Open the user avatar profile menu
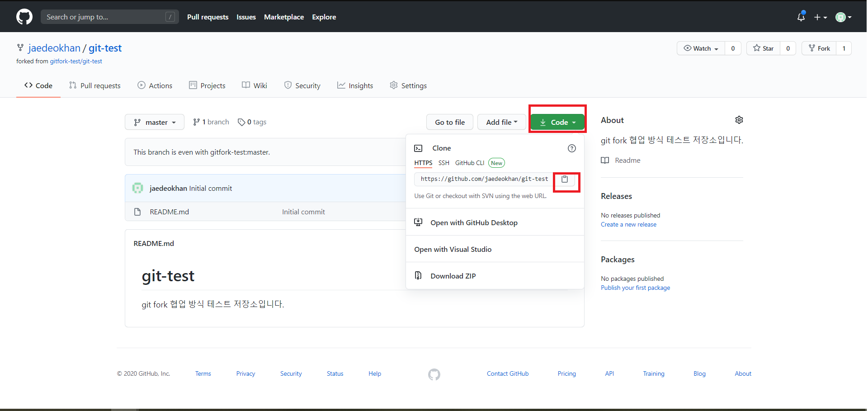 coord(844,17)
